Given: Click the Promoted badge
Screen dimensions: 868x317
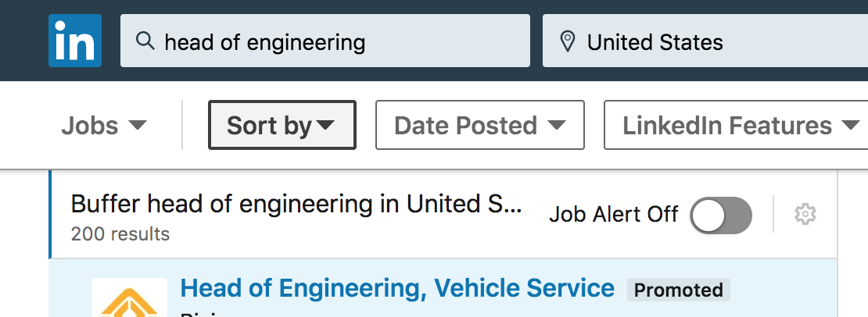Looking at the screenshot, I should (679, 290).
